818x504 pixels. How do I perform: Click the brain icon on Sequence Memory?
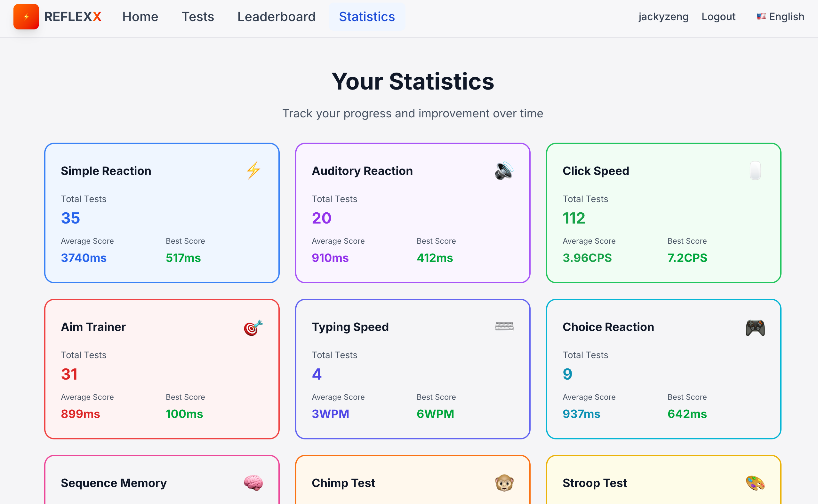(x=253, y=483)
